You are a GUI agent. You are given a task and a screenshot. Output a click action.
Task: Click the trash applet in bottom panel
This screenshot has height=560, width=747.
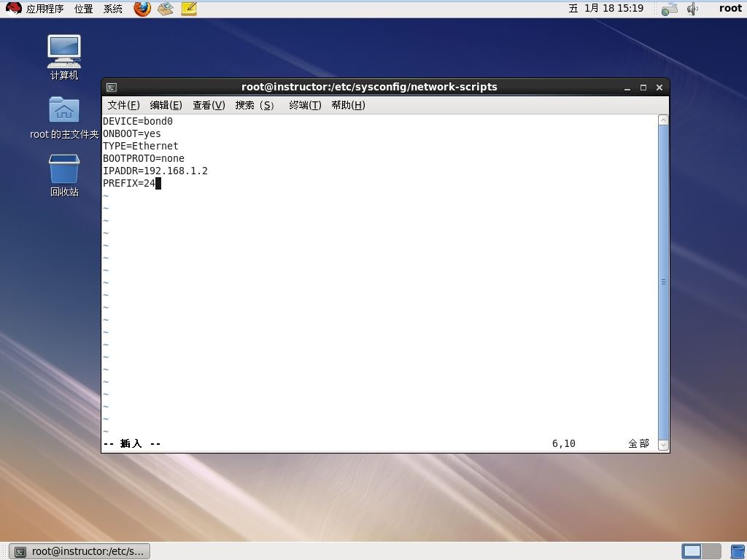coord(738,551)
